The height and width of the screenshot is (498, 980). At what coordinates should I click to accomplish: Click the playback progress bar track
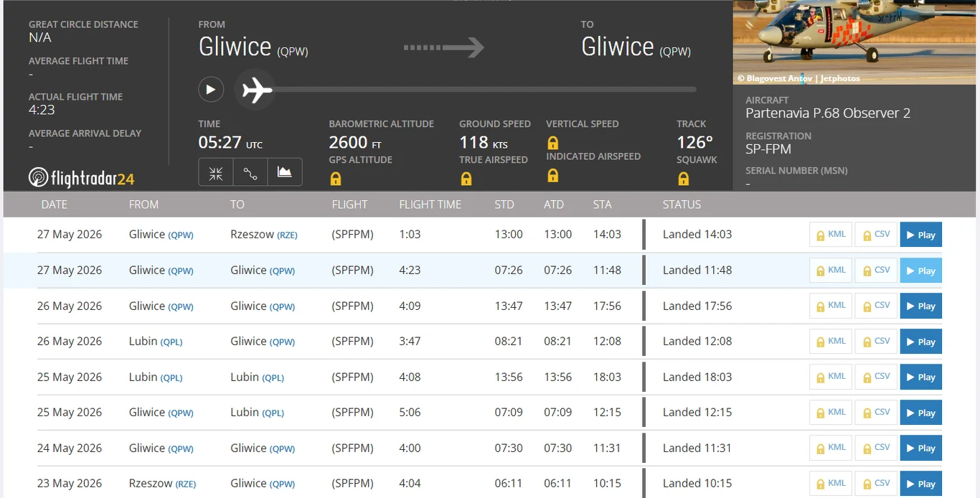pos(484,90)
